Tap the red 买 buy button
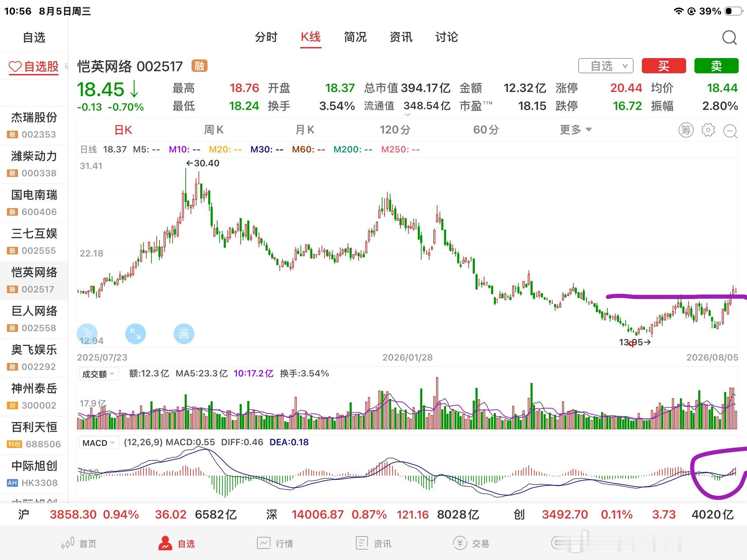This screenshot has height=560, width=747. (x=664, y=66)
